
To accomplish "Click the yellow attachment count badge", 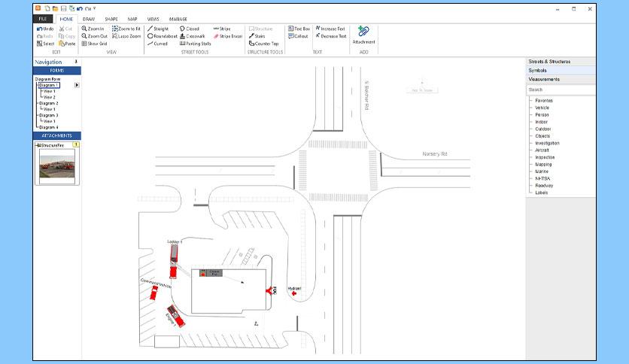I will pos(76,144).
